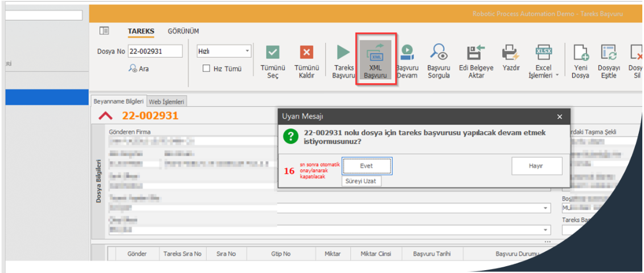Toggle the panel layout icon beside TAREKS
The image size is (644, 273).
click(104, 31)
